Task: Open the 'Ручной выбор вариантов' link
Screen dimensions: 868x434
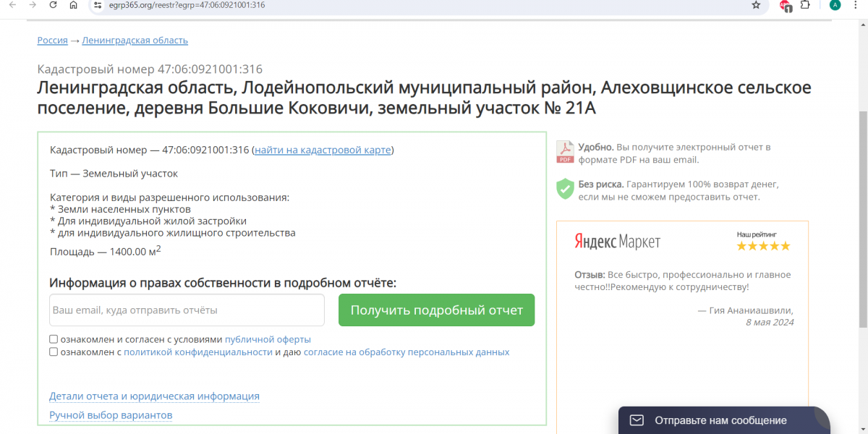Action: 111,415
